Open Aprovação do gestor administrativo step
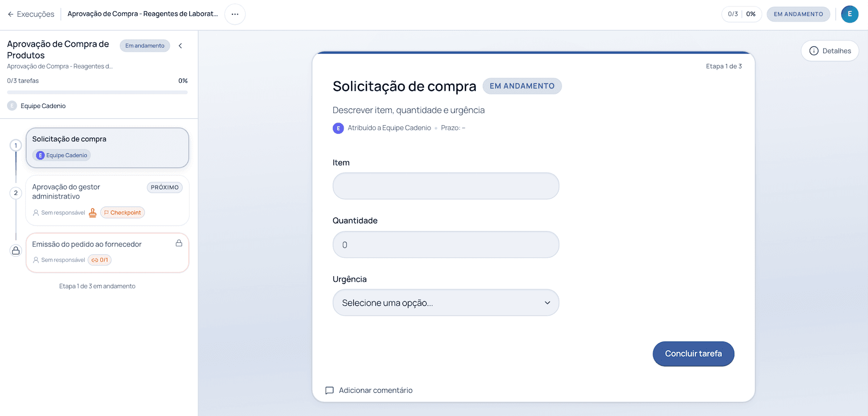Screen dimensions: 868x416 pos(107,200)
